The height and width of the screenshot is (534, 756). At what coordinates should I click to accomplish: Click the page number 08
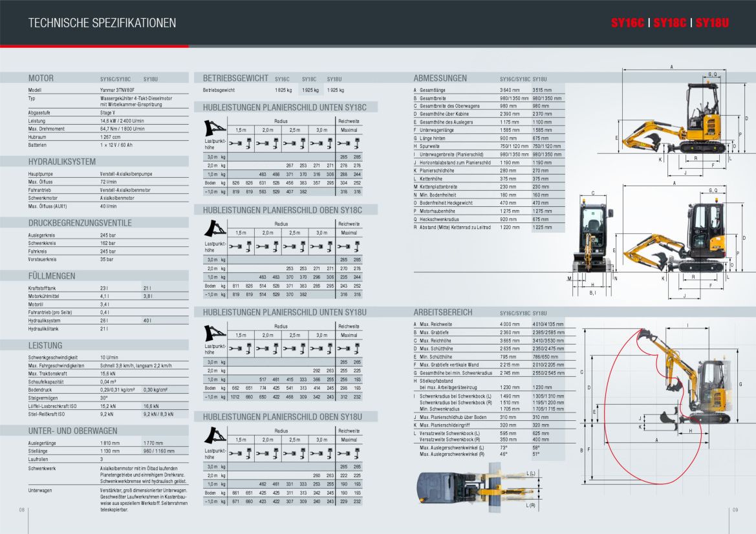22,510
